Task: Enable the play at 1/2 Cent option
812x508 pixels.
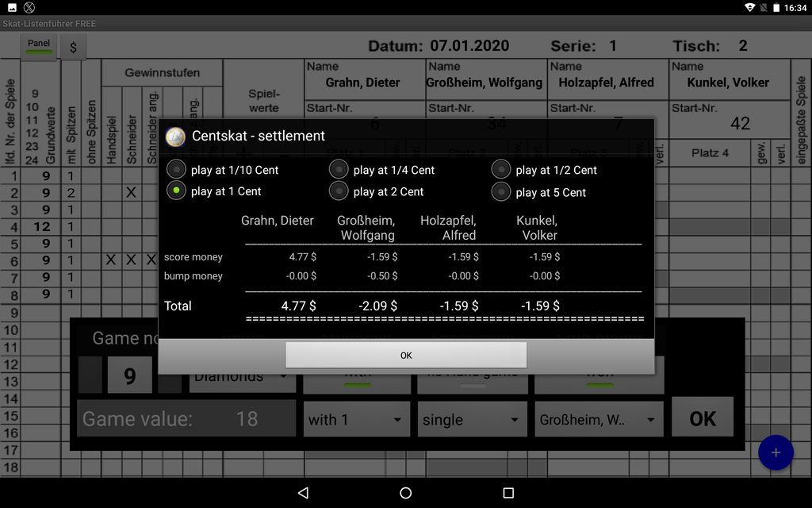Action: pos(501,170)
